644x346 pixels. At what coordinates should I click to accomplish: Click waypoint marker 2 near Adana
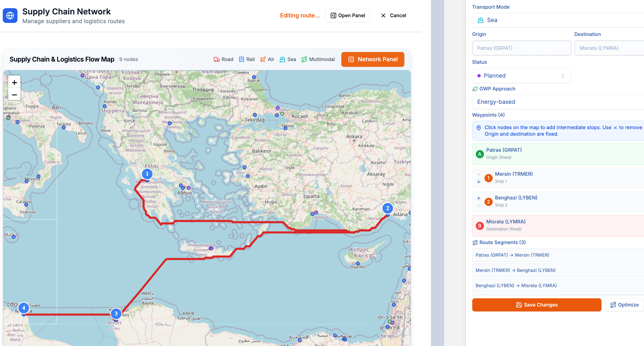click(387, 208)
